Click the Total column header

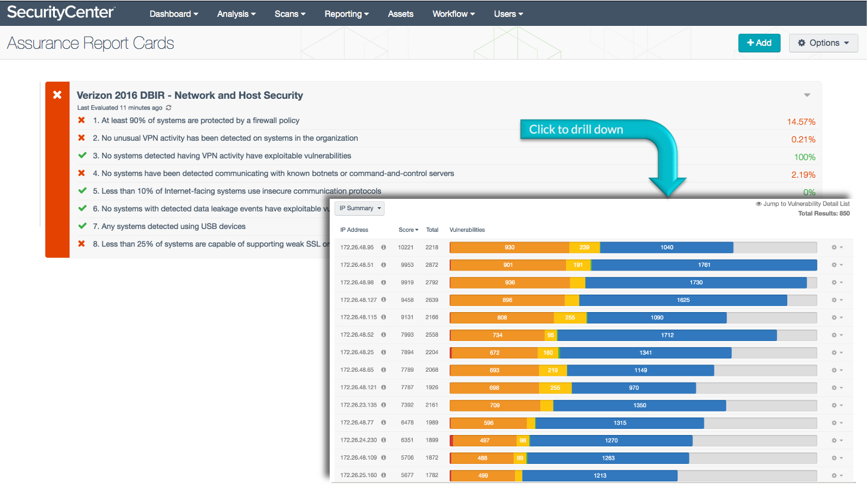click(x=432, y=230)
